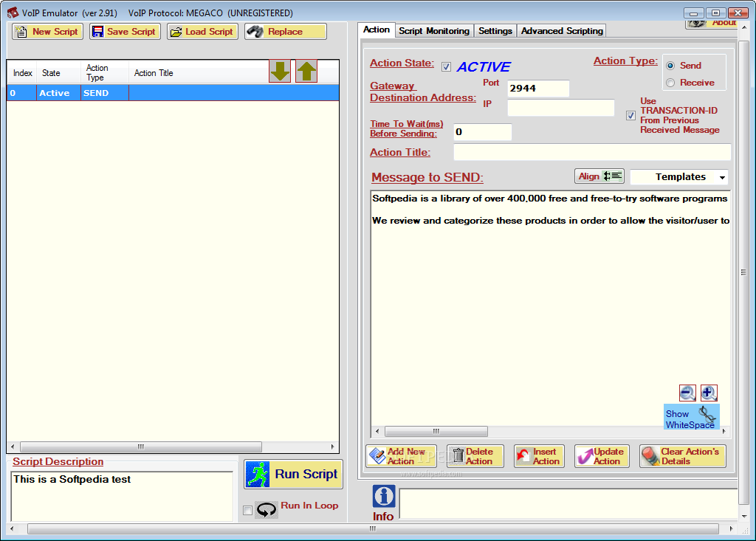Click the Run In Loop arrow icon

(266, 509)
